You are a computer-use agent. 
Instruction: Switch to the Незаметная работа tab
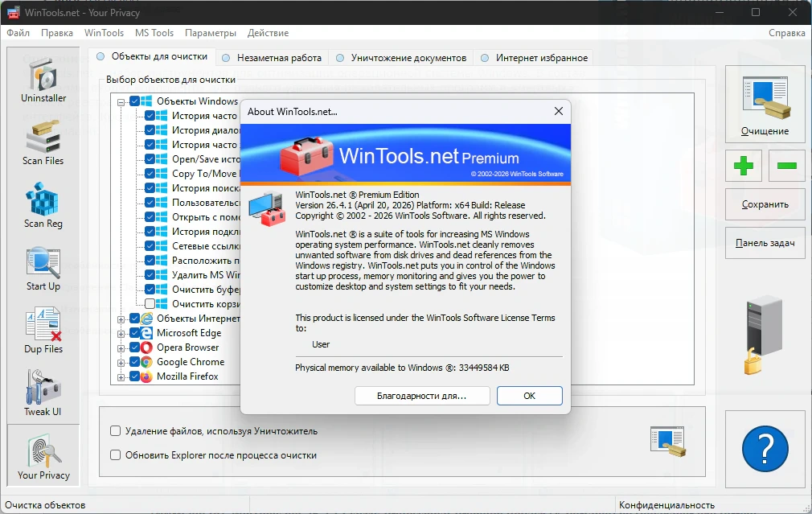tap(272, 58)
